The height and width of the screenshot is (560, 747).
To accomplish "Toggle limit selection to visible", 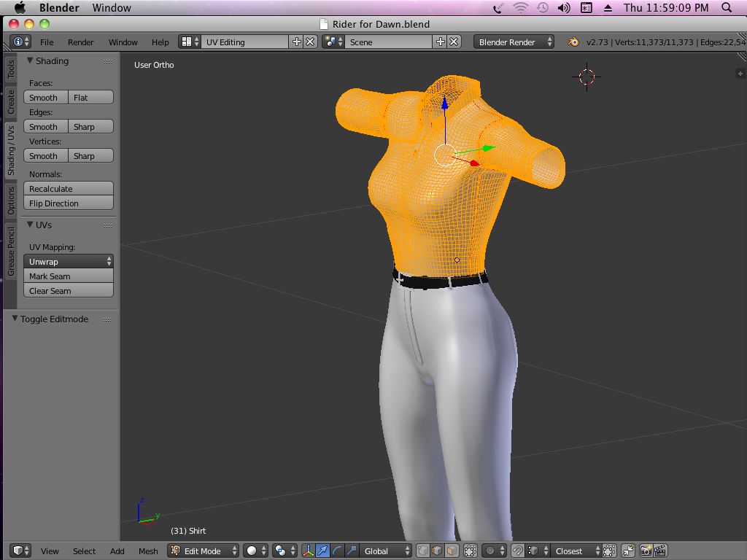I will [x=471, y=551].
